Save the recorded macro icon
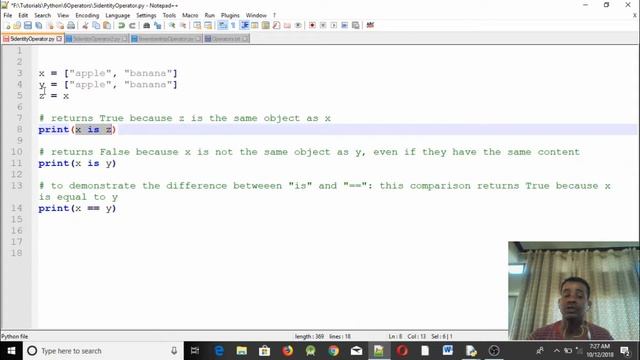This screenshot has width=640, height=360. click(356, 26)
